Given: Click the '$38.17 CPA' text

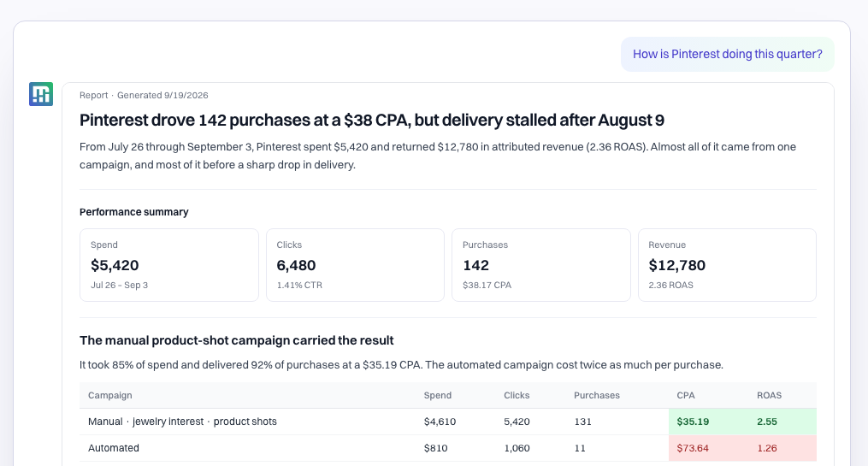Looking at the screenshot, I should (487, 285).
